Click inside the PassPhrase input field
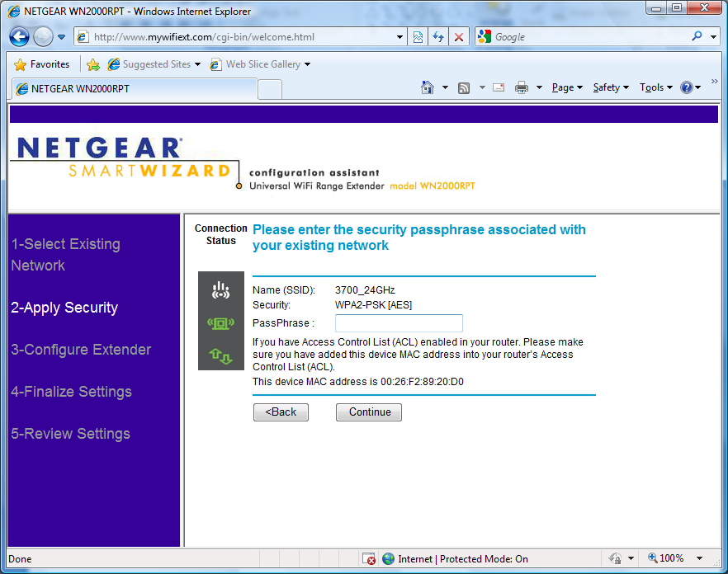This screenshot has height=574, width=728. tap(398, 322)
